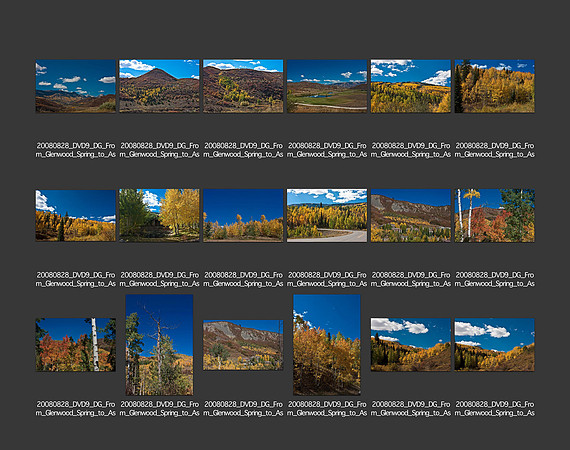
Task: Click the filename under the curving road photo
Action: point(327,279)
